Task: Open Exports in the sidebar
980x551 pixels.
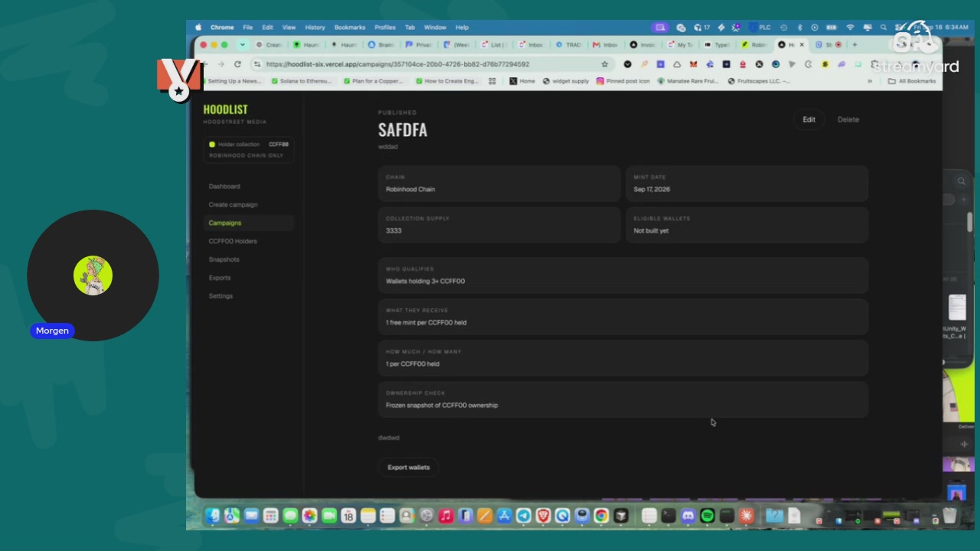Action: (x=220, y=279)
